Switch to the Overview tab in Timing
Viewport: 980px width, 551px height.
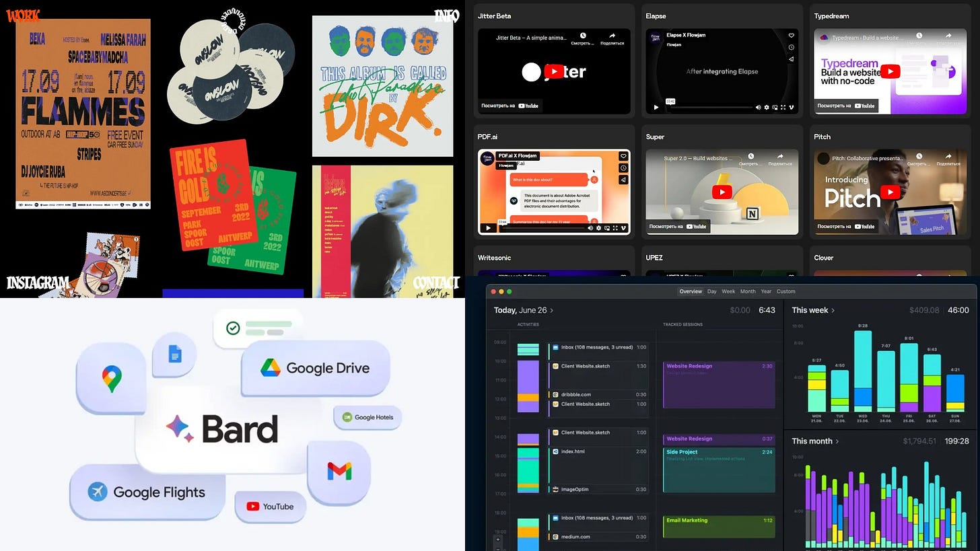(x=691, y=291)
